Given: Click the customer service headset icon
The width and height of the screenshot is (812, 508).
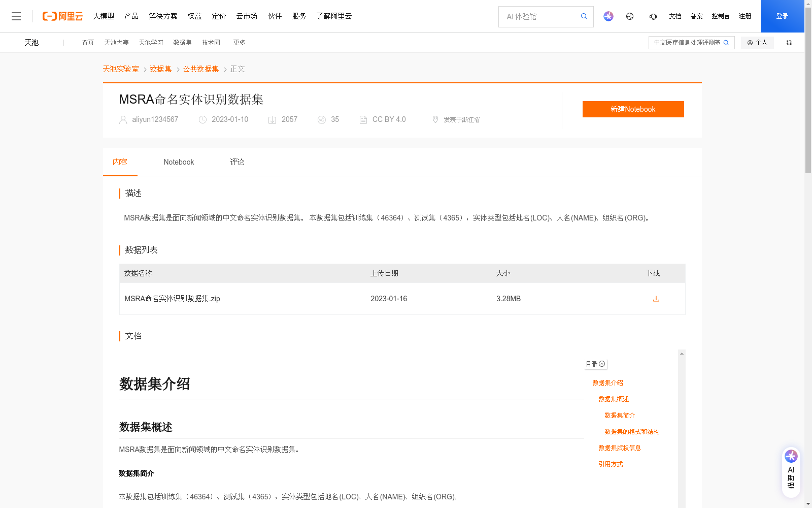Looking at the screenshot, I should pos(653,16).
